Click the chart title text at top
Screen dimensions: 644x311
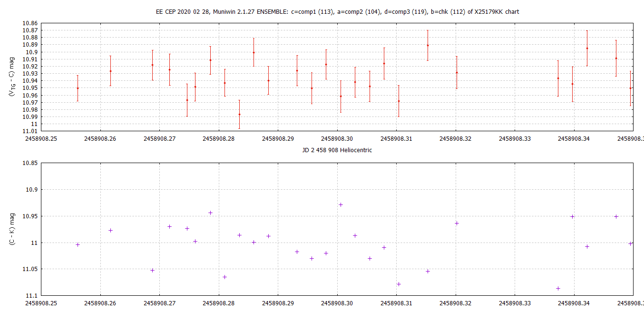pyautogui.click(x=337, y=12)
